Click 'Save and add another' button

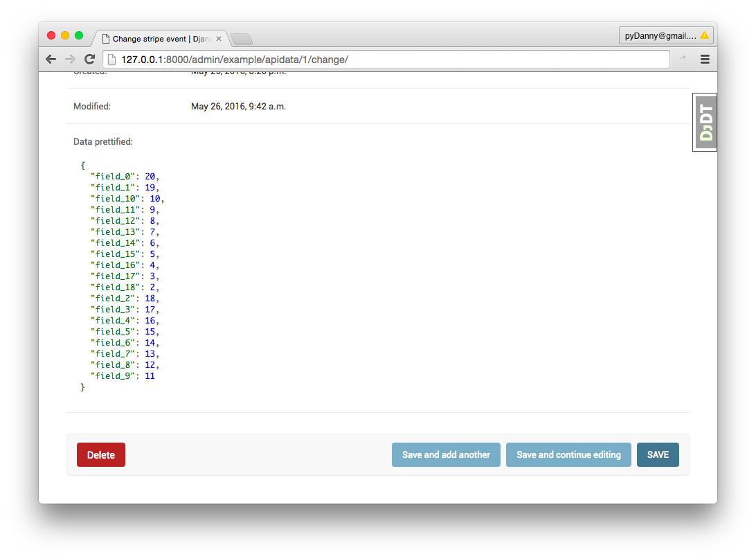[x=446, y=455]
